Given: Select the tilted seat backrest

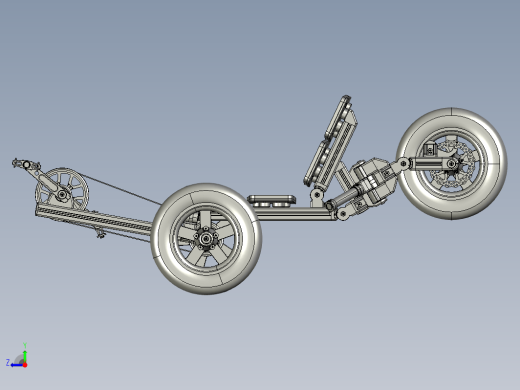Looking at the screenshot, I should 331,142.
